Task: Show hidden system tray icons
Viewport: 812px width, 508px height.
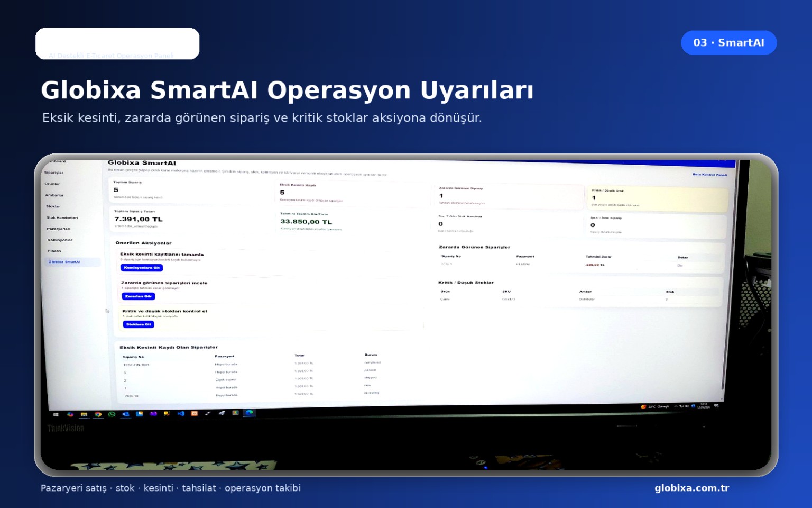Action: coord(676,406)
